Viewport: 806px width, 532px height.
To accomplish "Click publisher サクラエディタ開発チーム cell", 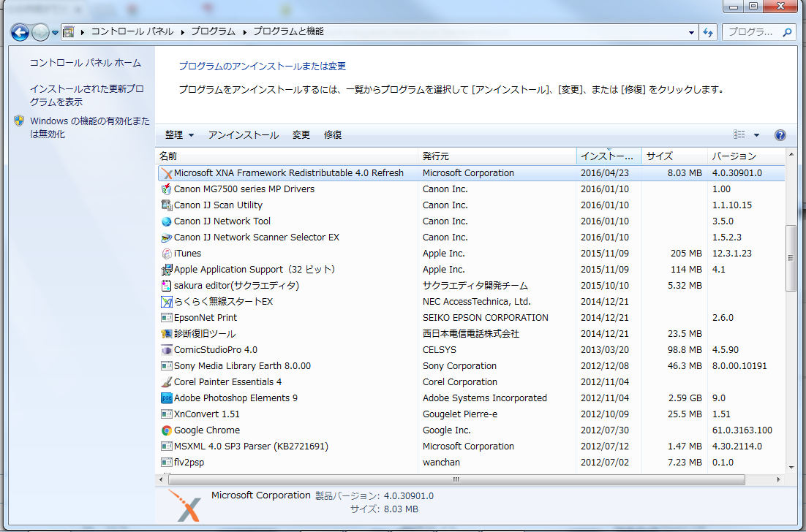I will pyautogui.click(x=475, y=286).
